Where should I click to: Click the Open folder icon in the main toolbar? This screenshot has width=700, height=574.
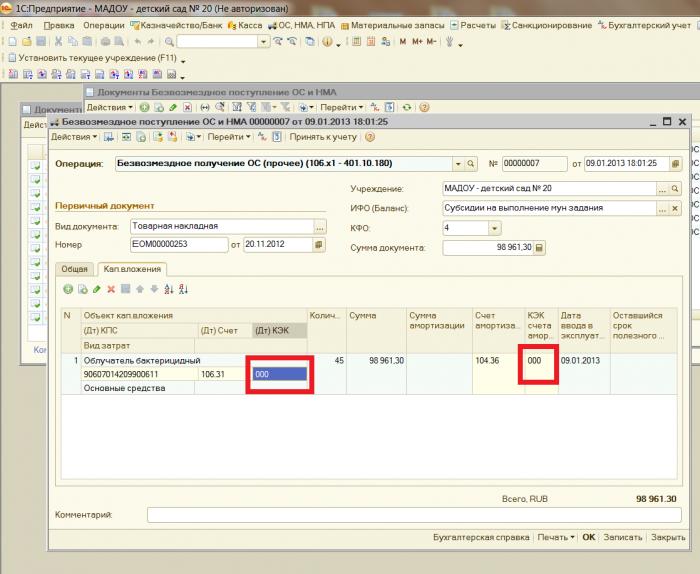[27, 42]
